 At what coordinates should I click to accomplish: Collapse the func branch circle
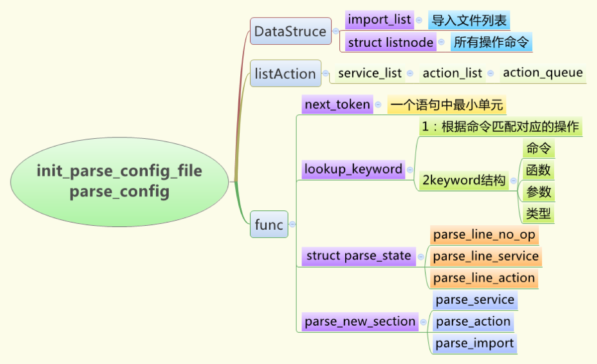click(x=293, y=224)
